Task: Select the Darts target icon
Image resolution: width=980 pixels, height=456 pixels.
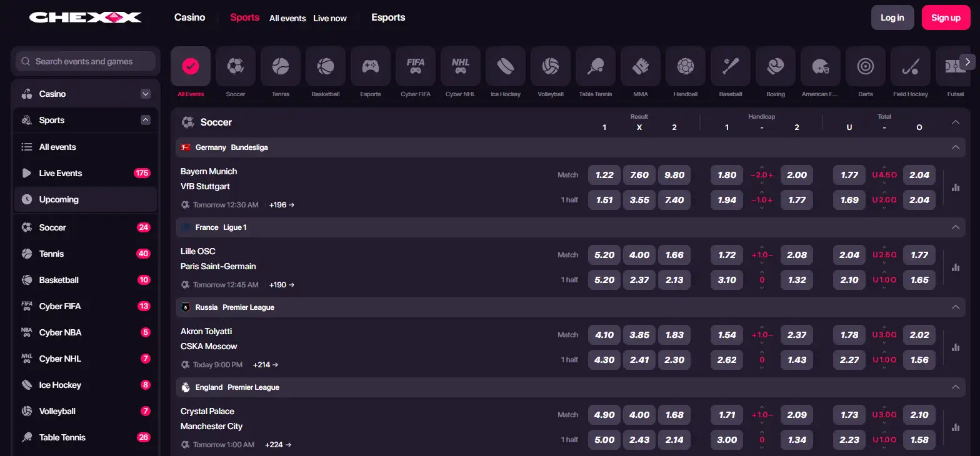Action: point(866,66)
